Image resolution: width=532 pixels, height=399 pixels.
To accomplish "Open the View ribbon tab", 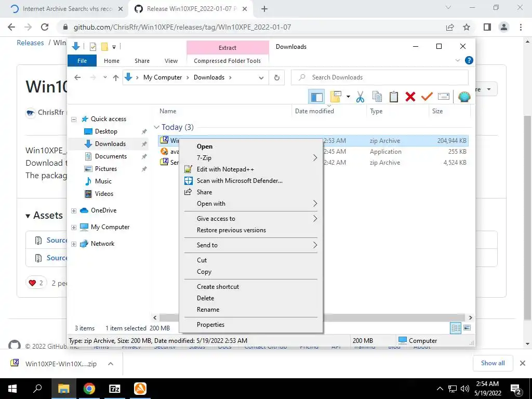I will 171,61.
